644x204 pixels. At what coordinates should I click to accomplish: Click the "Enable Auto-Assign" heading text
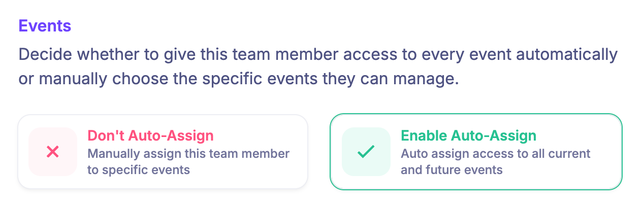468,136
